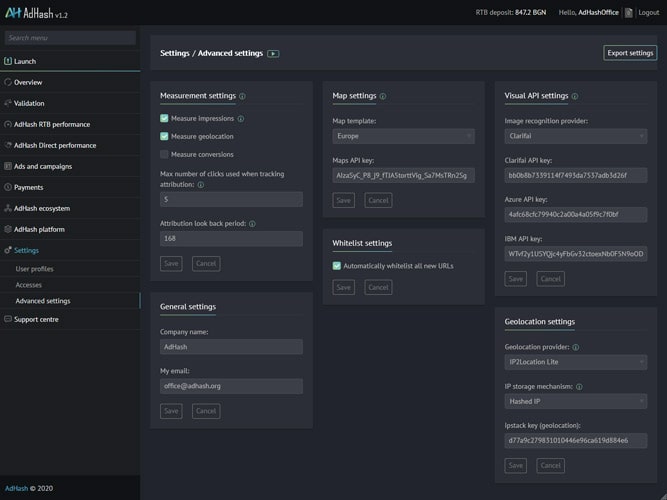Click the Export settings button
This screenshot has height=500, width=667.
(630, 53)
